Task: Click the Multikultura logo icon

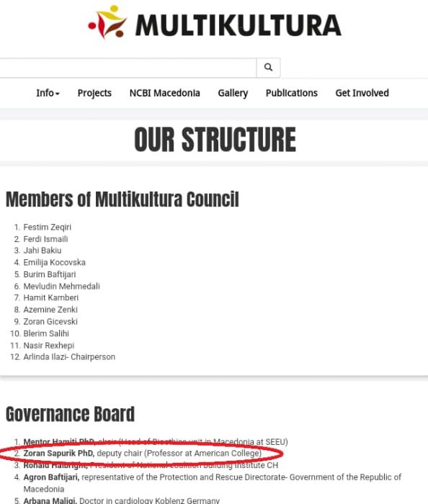Action: click(x=108, y=22)
